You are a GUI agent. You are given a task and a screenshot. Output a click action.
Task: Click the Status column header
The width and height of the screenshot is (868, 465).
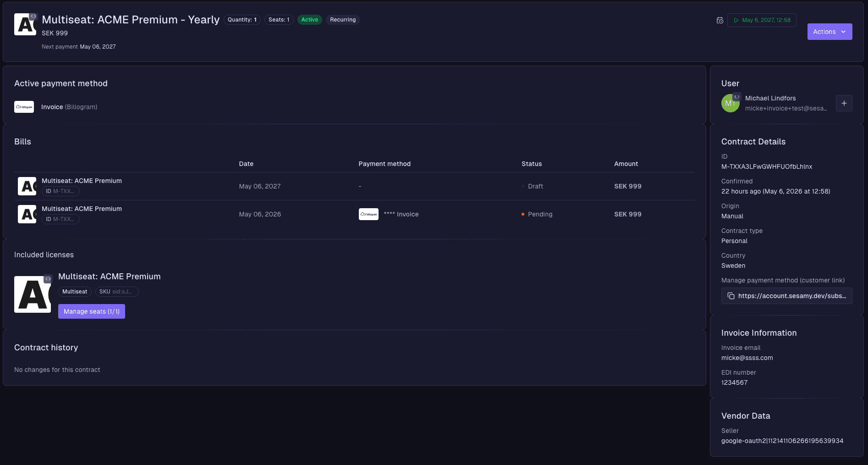tap(532, 164)
